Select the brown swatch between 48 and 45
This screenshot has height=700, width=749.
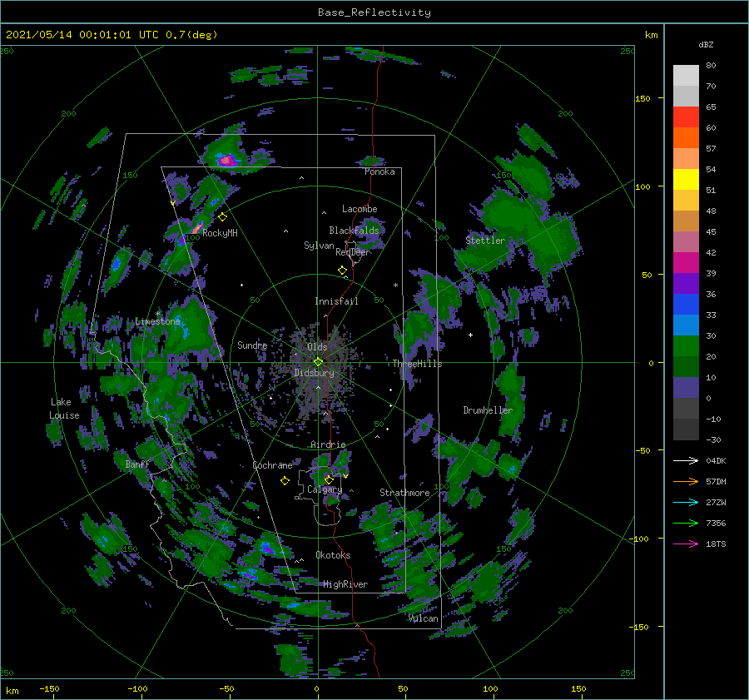pos(686,221)
